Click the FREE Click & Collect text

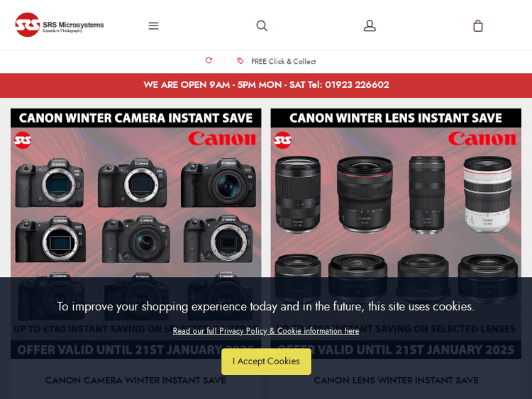(283, 62)
